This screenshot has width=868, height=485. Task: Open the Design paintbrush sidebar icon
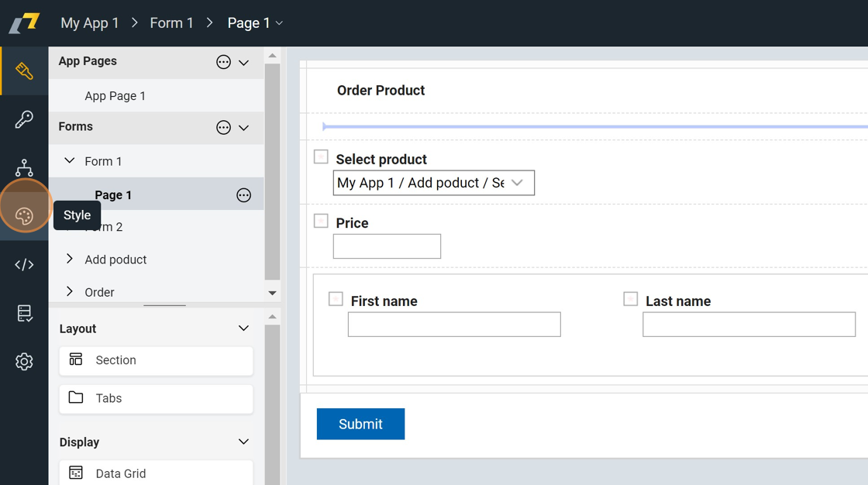pyautogui.click(x=24, y=71)
